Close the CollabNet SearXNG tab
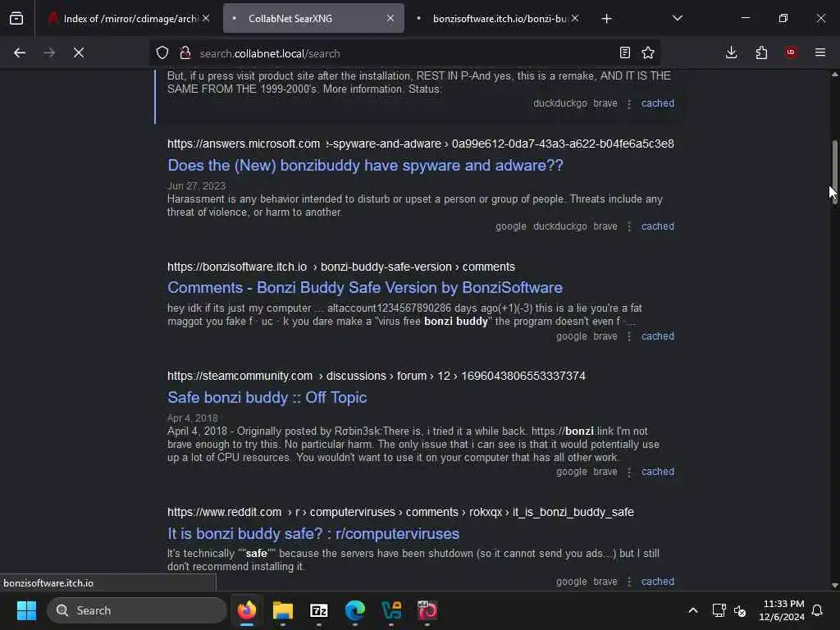Viewport: 840px width, 630px height. tap(390, 18)
